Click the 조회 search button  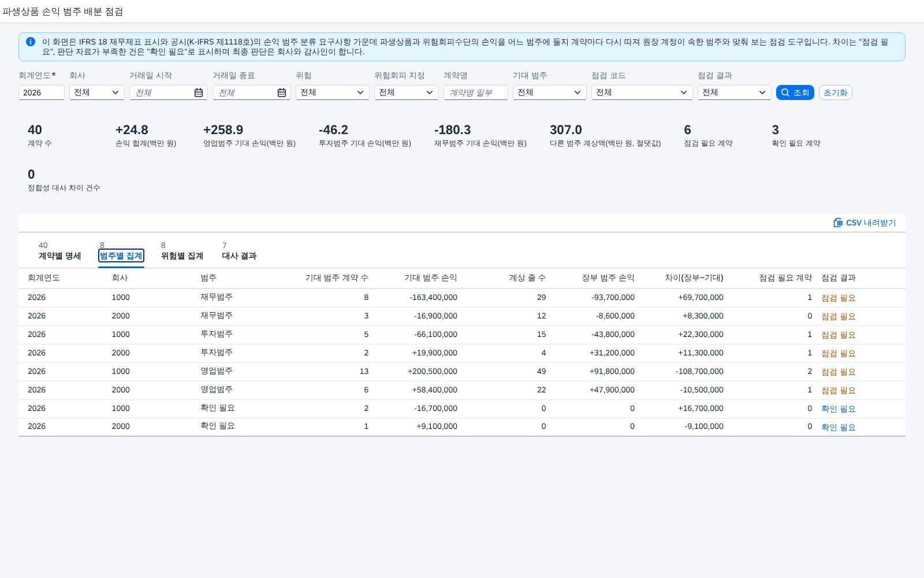point(795,92)
